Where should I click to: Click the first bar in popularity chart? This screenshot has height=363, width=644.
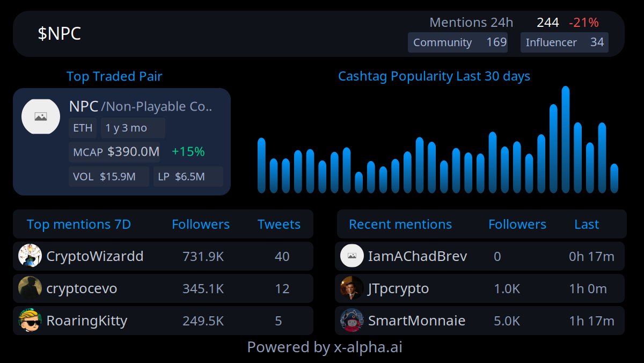click(x=261, y=165)
